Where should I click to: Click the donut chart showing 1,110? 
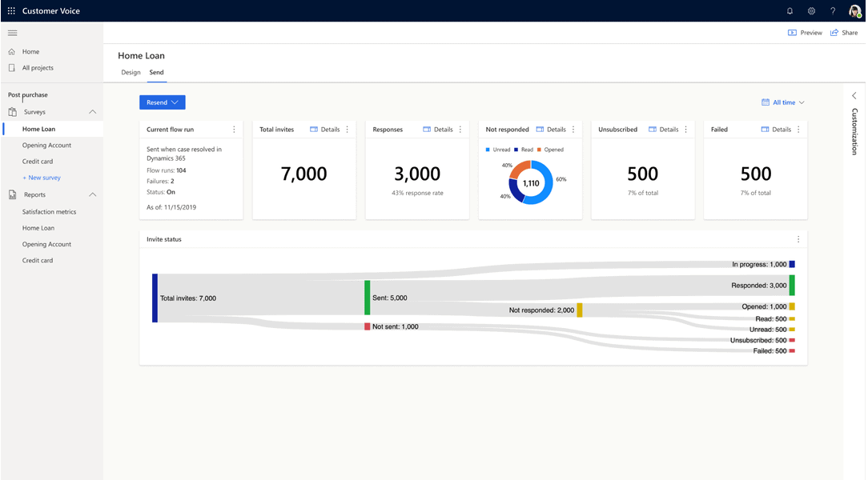(x=530, y=182)
